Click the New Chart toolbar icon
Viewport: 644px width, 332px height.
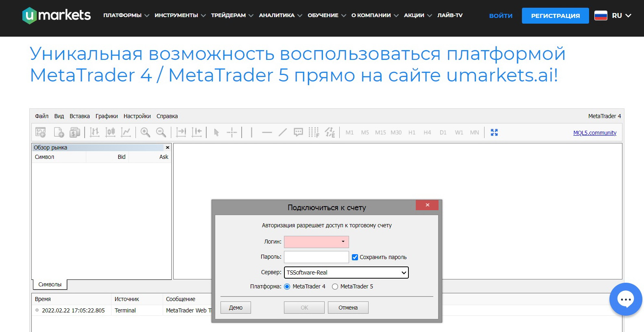(x=41, y=132)
